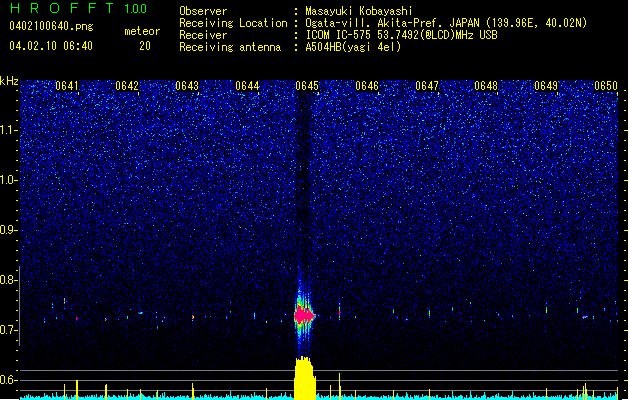Viewport: 629px width, 400px height.
Task: Click the A504HB(yagi 4el) antenna text
Action: pos(353,47)
